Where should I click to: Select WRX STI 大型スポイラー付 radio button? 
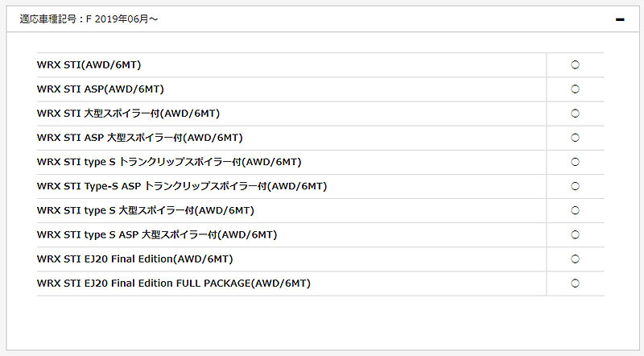(575, 114)
